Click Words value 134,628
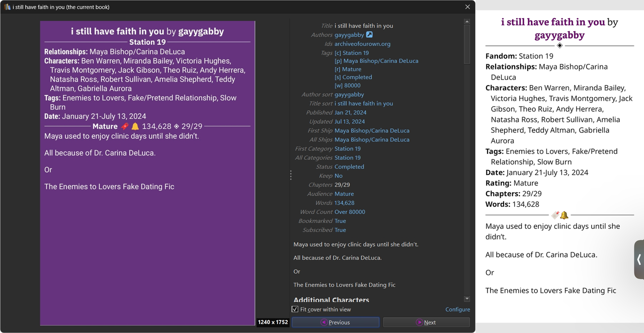 click(x=345, y=203)
